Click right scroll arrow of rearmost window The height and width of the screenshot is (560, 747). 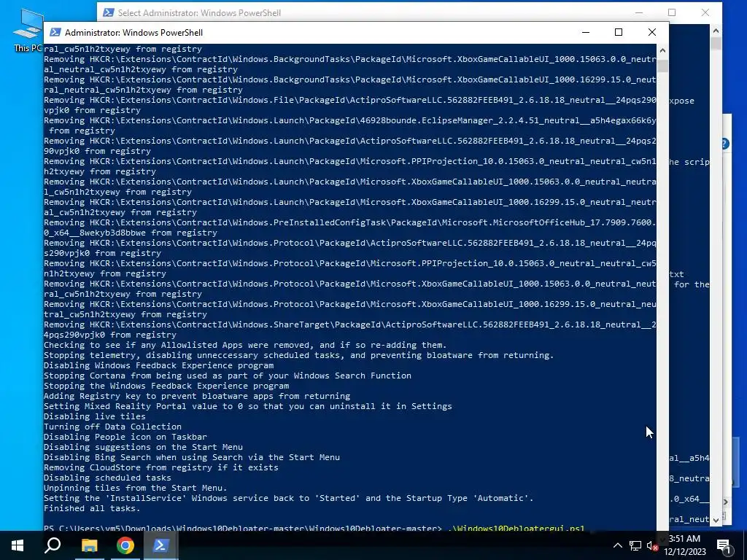tap(726, 502)
